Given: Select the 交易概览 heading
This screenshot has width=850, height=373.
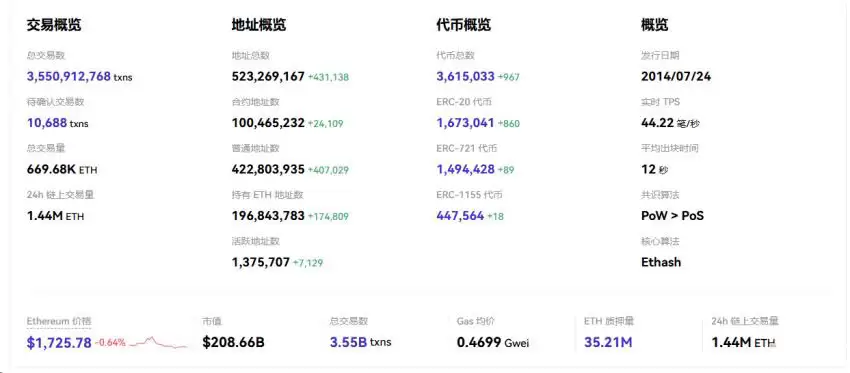Looking at the screenshot, I should (x=54, y=25).
